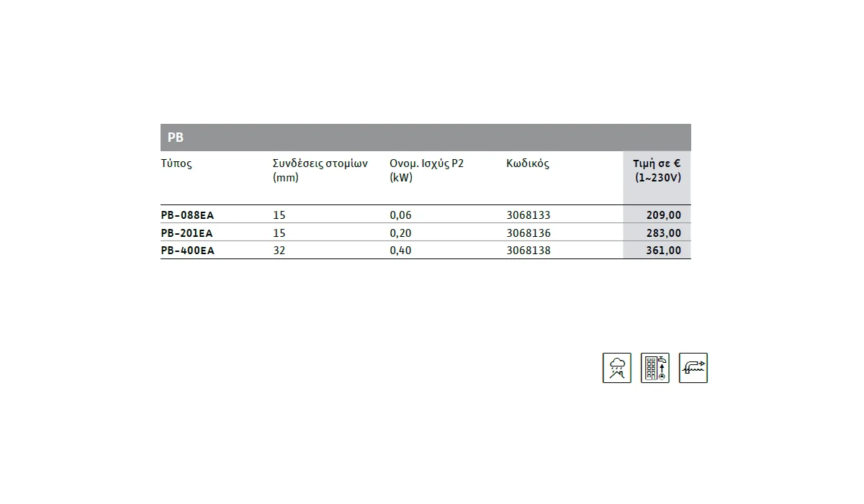Click the price 361,00
Image resolution: width=864 pixels, height=504 pixels.
coord(664,251)
